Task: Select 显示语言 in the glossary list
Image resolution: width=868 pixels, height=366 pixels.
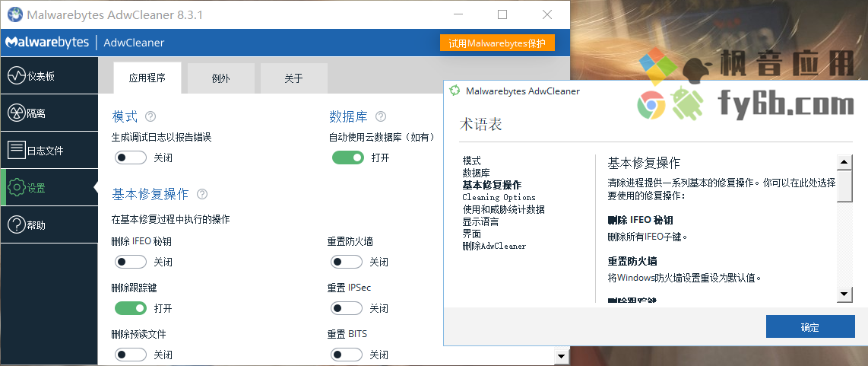Action: coord(480,222)
